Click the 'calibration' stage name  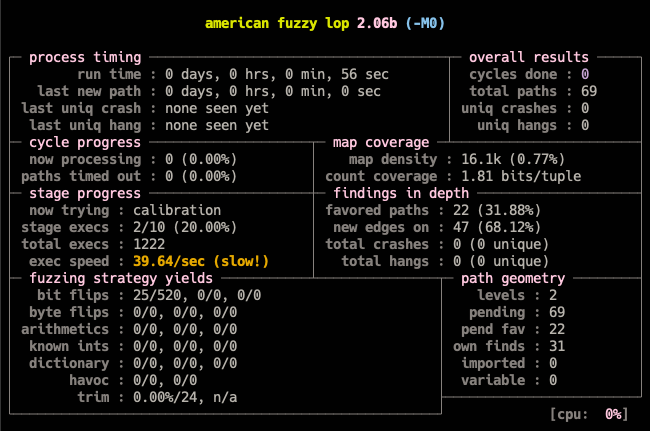(x=206, y=210)
